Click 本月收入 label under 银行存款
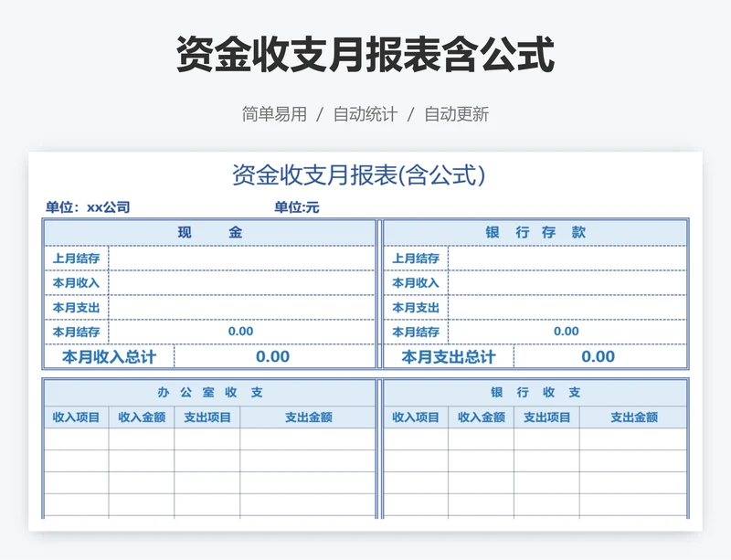The height and width of the screenshot is (560, 731). [x=416, y=283]
